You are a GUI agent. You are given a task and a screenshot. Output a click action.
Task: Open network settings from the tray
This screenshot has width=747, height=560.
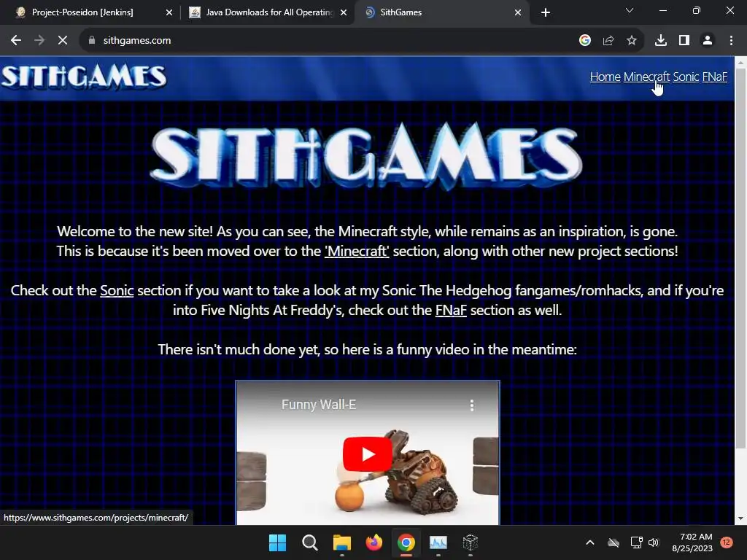click(x=636, y=542)
